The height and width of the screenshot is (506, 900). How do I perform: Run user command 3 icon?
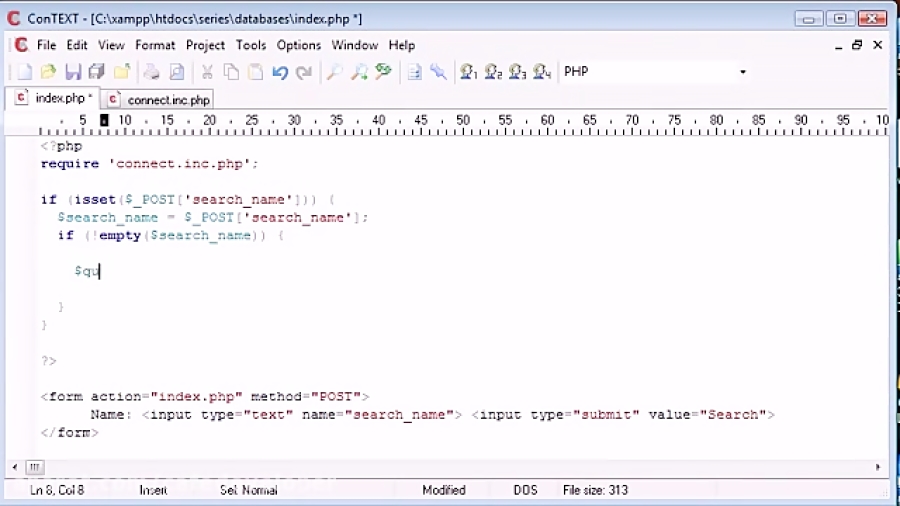(x=517, y=72)
